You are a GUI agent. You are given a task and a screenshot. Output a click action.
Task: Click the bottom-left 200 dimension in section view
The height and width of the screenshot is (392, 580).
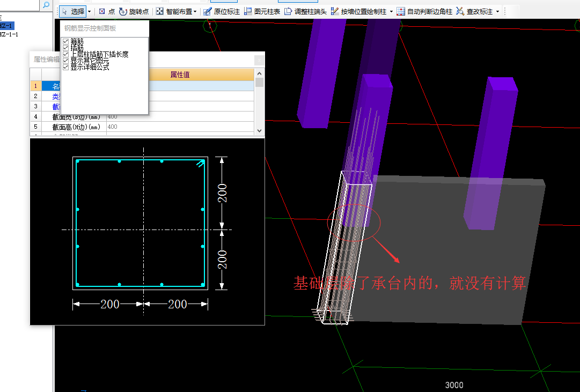pyautogui.click(x=110, y=304)
